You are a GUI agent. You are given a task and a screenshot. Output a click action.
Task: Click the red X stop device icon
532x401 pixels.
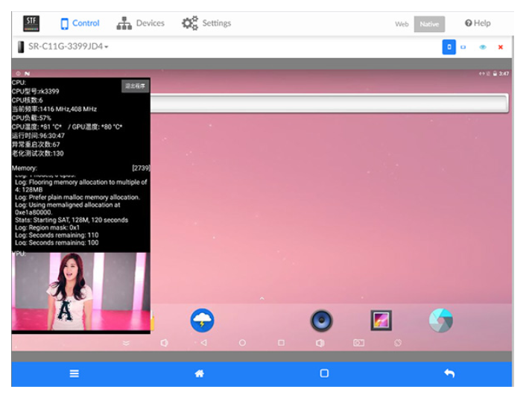501,47
